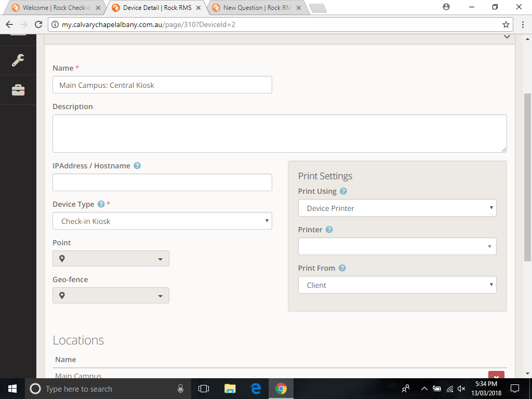Click the Device Type help icon

point(101,204)
